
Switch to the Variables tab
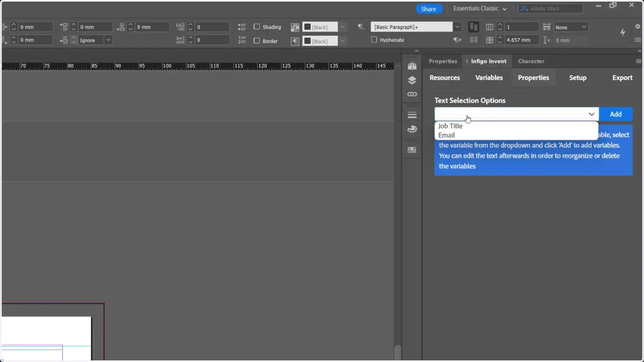point(489,78)
